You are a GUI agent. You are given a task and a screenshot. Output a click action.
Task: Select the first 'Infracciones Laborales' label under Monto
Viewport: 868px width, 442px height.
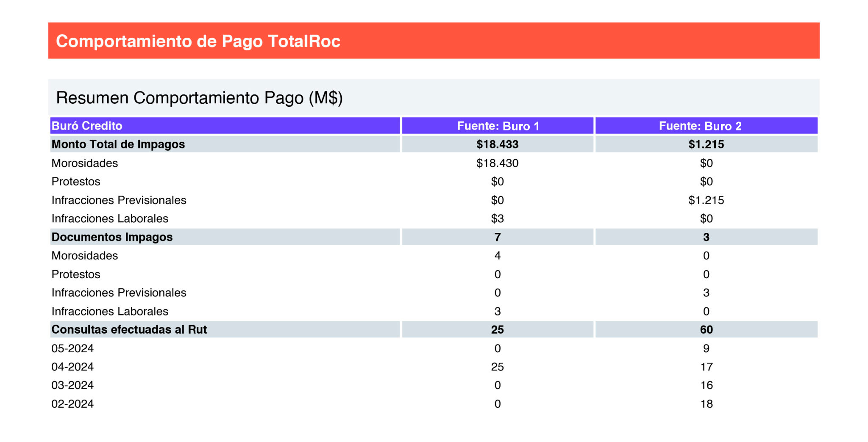coord(110,218)
